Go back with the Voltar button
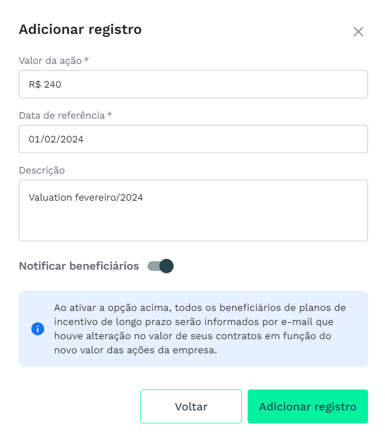The height and width of the screenshot is (446, 385). [x=191, y=406]
